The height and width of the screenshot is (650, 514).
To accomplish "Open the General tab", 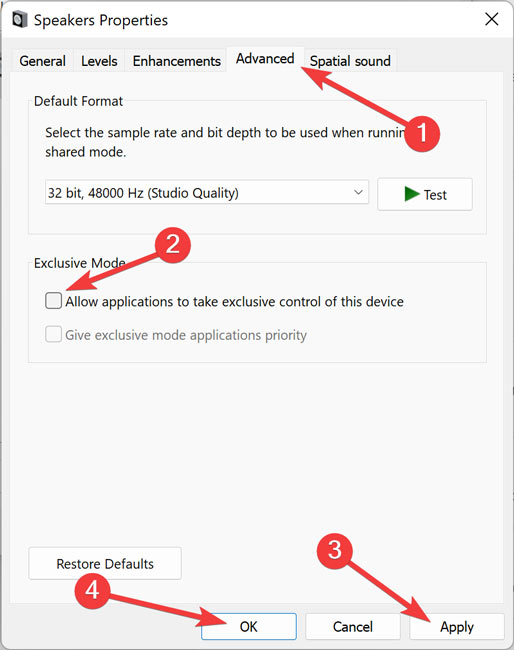I will point(42,61).
